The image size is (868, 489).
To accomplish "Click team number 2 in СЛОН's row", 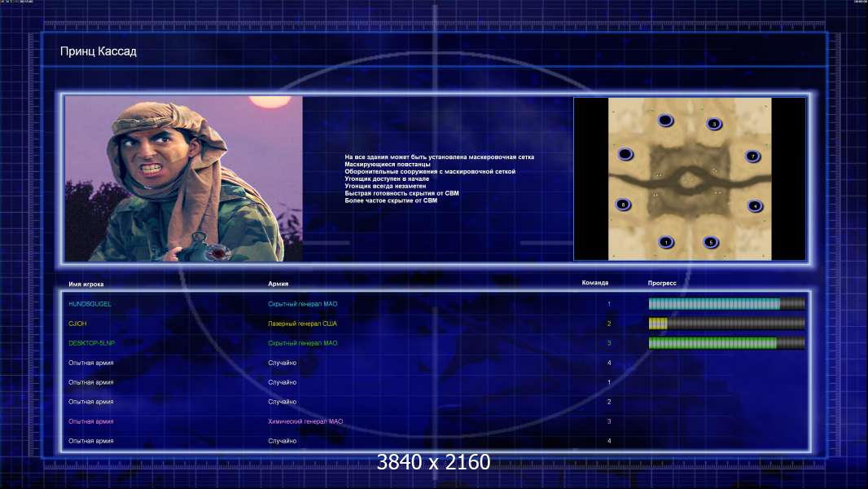I will click(609, 324).
